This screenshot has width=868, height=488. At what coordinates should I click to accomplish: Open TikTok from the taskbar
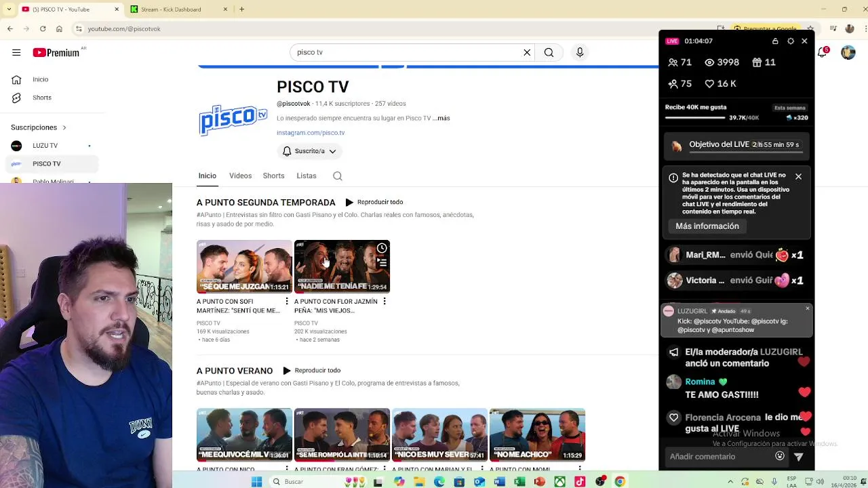[x=580, y=481]
